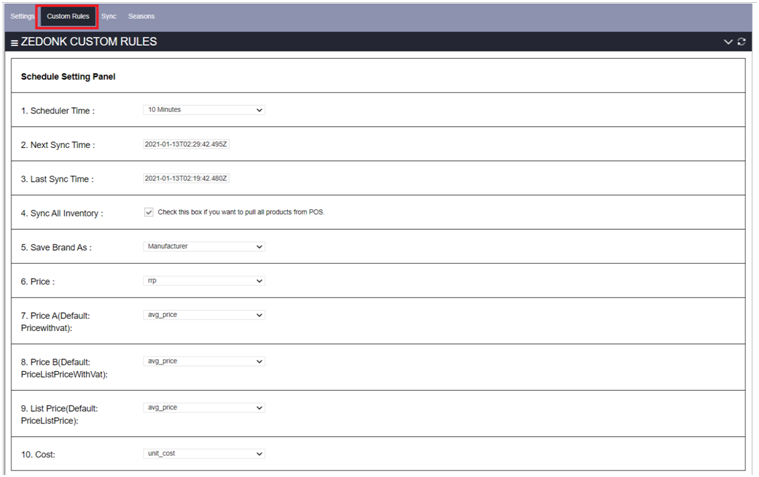Collapse the Zedonk Custom Rules panel chevron
Viewport: 759px width, 477px height.
point(728,42)
